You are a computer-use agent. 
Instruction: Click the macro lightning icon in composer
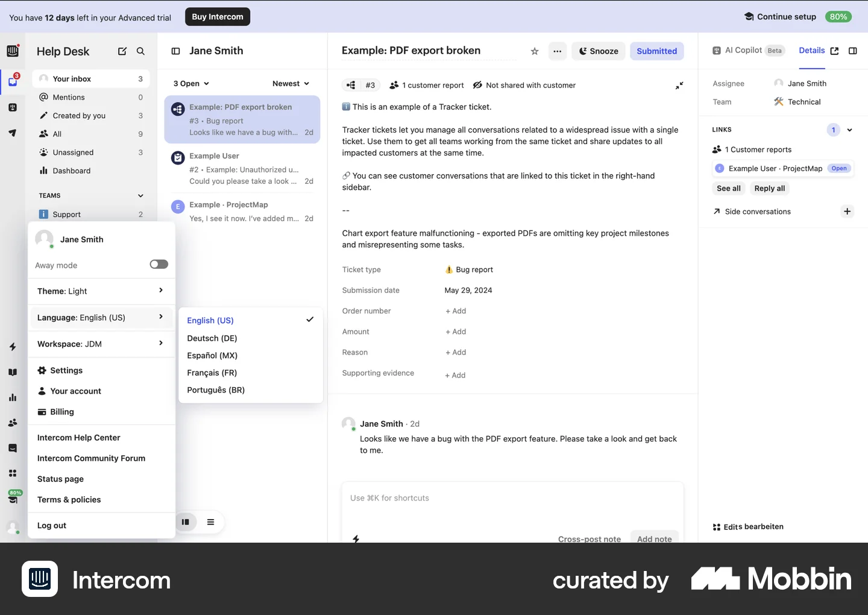(x=356, y=538)
